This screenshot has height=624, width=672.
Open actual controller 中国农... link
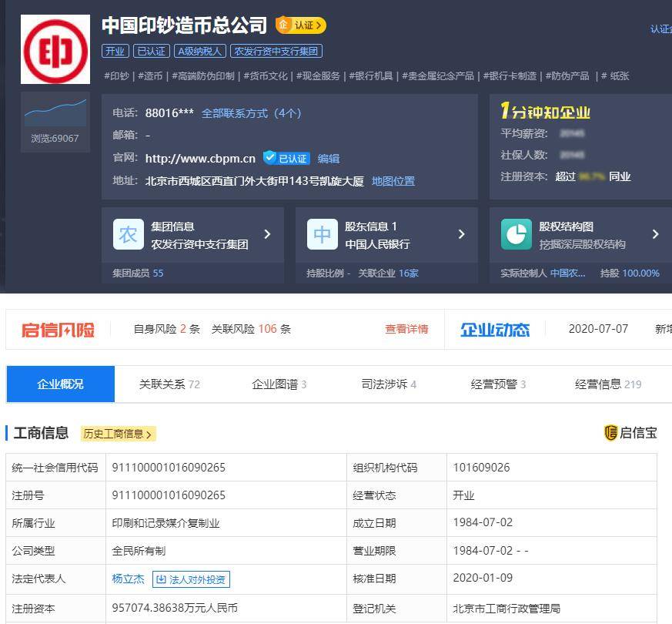pyautogui.click(x=567, y=273)
